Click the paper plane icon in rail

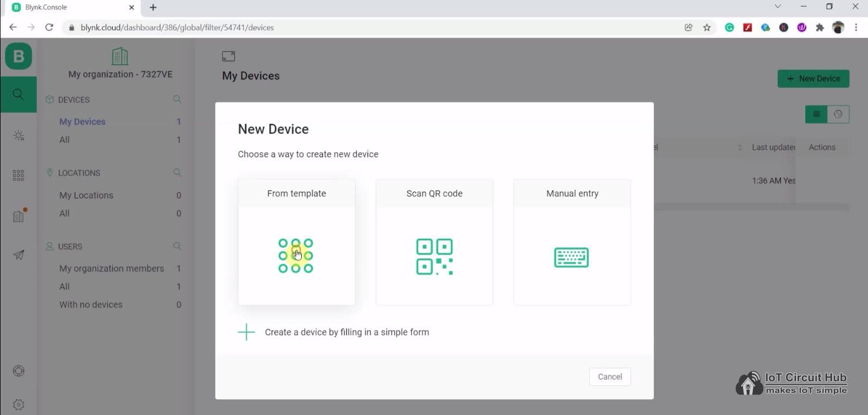19,255
